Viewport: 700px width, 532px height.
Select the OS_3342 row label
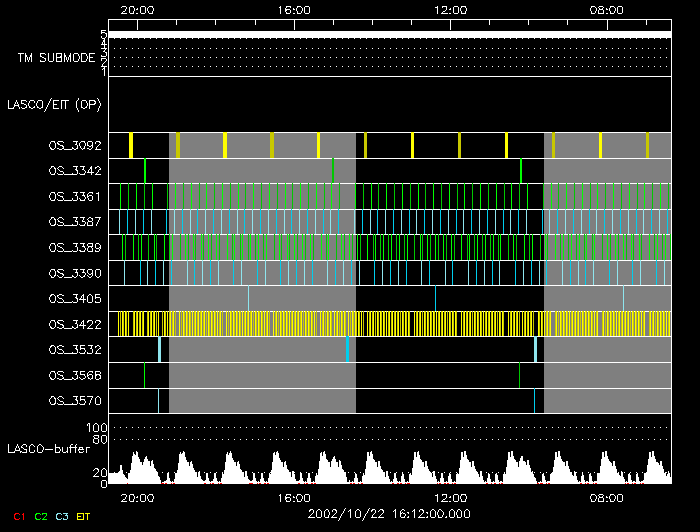(74, 171)
